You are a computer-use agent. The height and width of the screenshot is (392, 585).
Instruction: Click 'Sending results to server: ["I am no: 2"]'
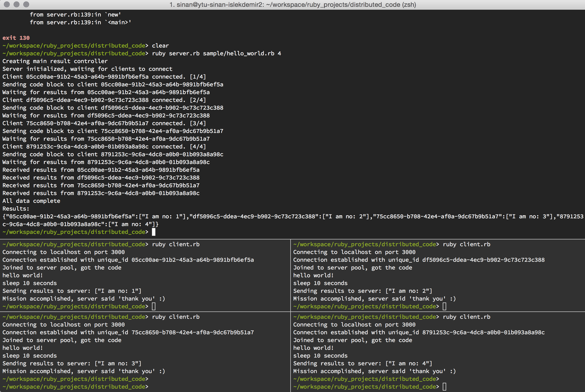click(x=363, y=291)
